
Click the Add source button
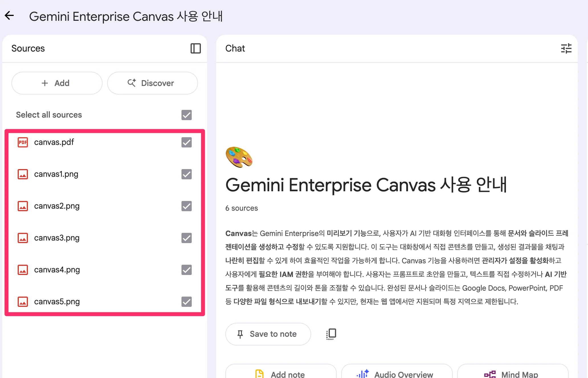(x=57, y=83)
